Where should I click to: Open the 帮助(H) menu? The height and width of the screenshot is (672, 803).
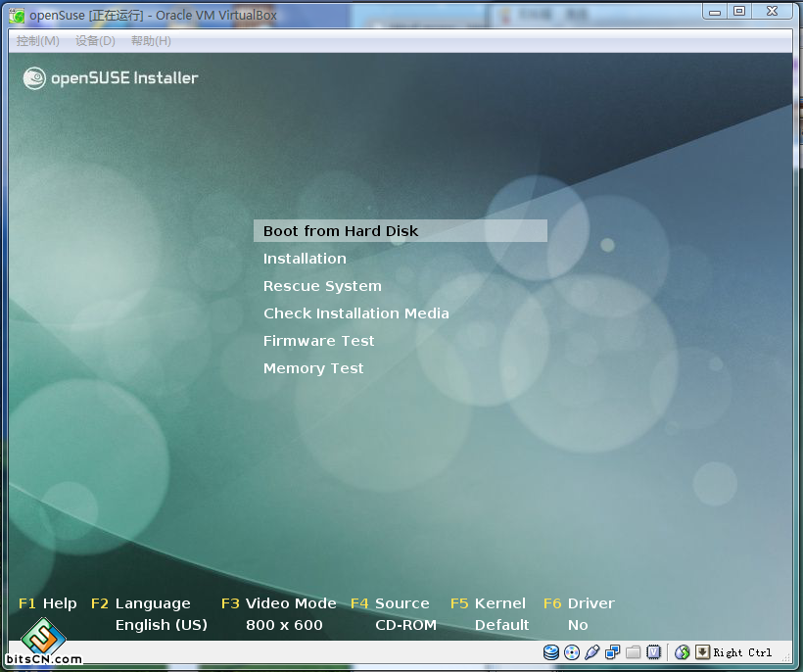[x=151, y=41]
